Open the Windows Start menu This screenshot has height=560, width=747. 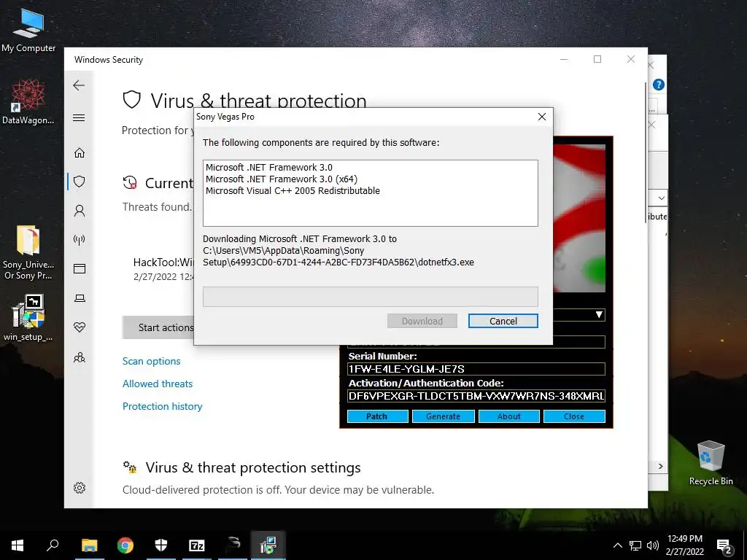[18, 545]
